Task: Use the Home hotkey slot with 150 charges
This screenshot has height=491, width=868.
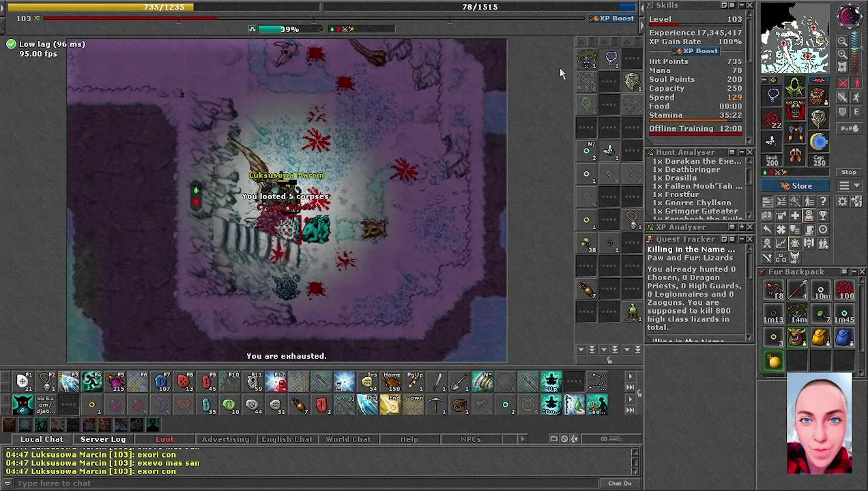Action: point(392,382)
